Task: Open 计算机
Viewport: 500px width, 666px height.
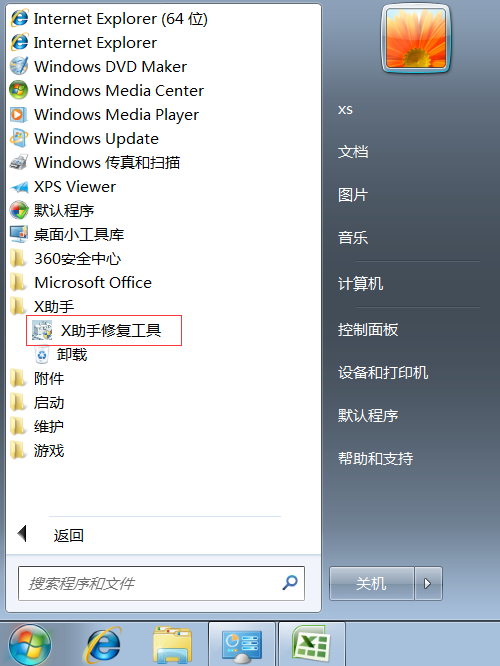Action: coord(361,283)
